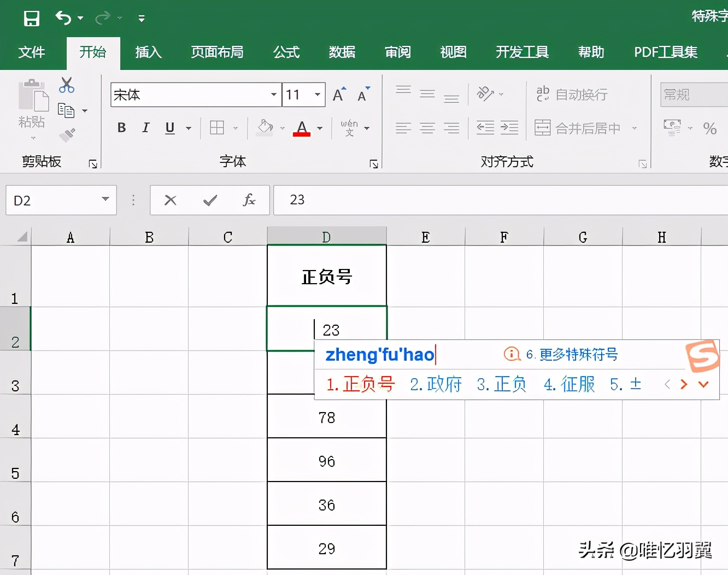The width and height of the screenshot is (728, 575).
Task: Choose IME candidate 1 正负号
Action: coord(361,384)
